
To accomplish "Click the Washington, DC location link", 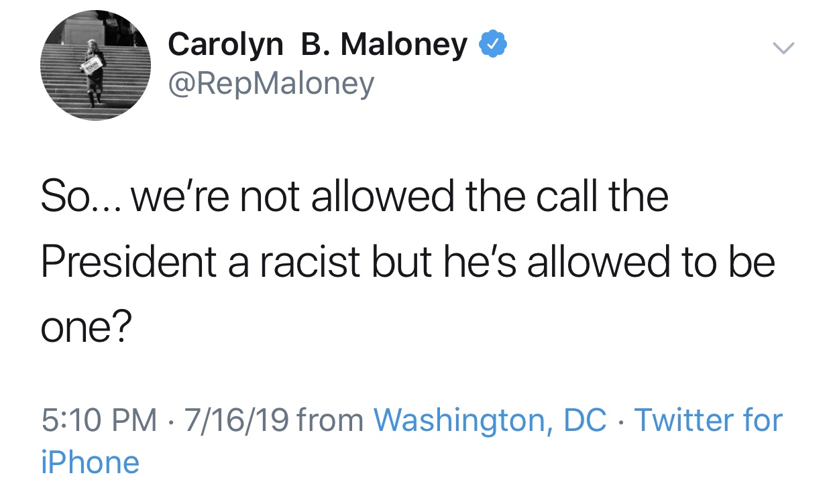I will pyautogui.click(x=490, y=420).
